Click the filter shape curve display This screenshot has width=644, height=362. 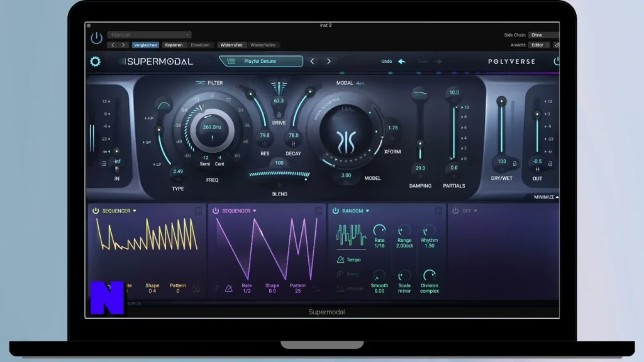point(164,105)
